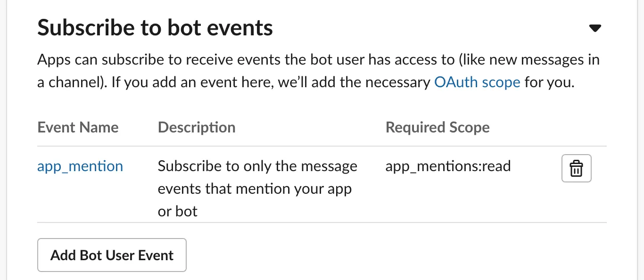The width and height of the screenshot is (644, 280).
Task: Click the Required Scope column header
Action: (438, 127)
